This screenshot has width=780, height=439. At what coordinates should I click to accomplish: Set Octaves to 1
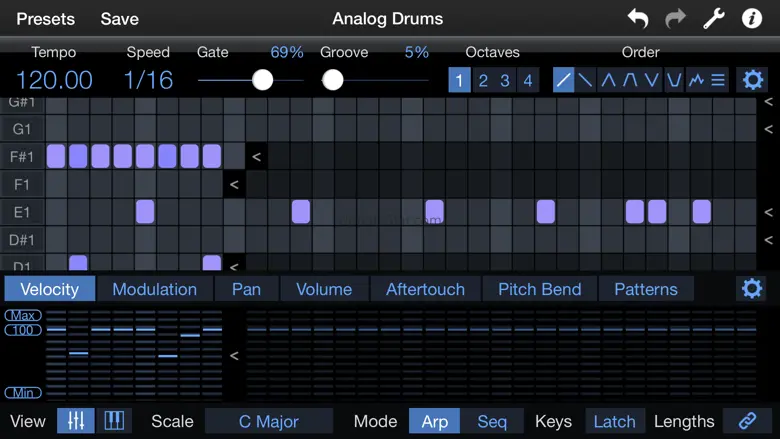459,80
